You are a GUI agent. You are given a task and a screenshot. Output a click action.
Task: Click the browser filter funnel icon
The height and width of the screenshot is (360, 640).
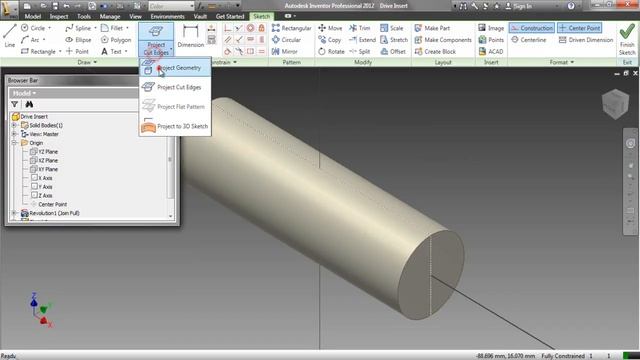click(x=15, y=104)
